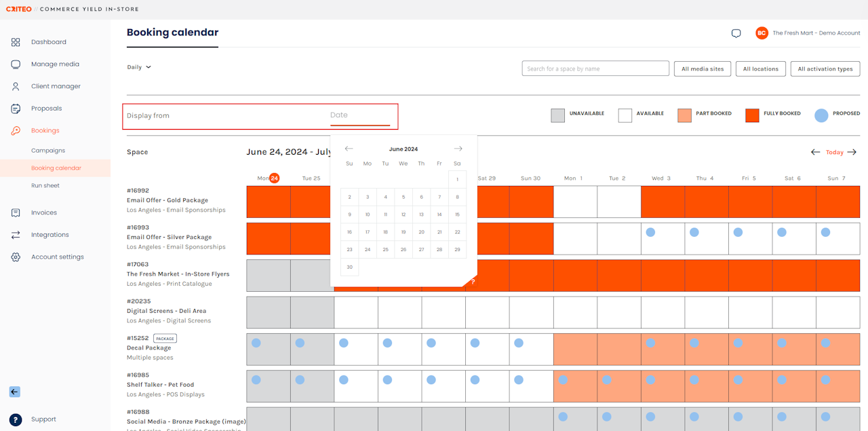Pick June 18 in the calendar popup
The width and height of the screenshot is (868, 431).
pos(385,231)
